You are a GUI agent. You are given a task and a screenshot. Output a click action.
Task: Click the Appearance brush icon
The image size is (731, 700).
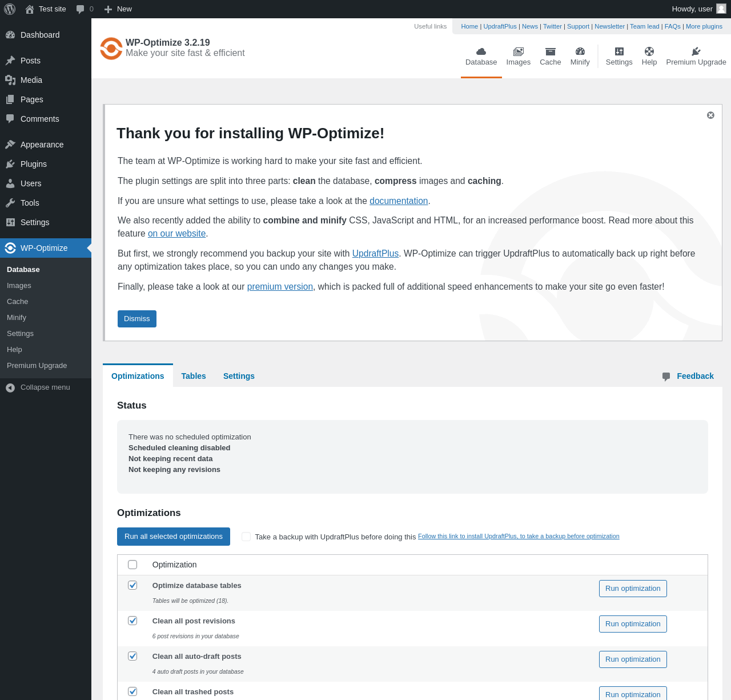coord(10,145)
